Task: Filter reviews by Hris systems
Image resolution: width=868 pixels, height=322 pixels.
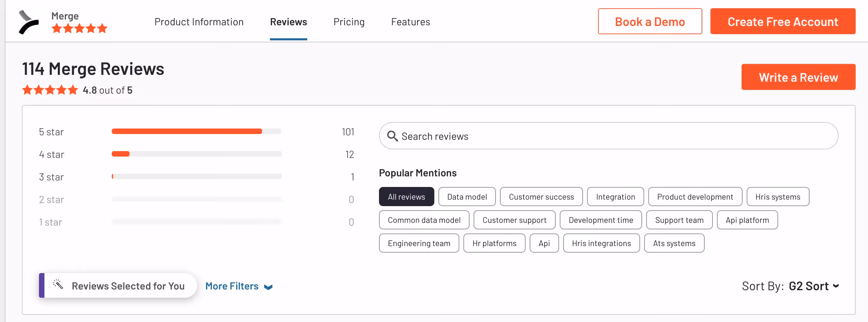Action: pyautogui.click(x=778, y=197)
